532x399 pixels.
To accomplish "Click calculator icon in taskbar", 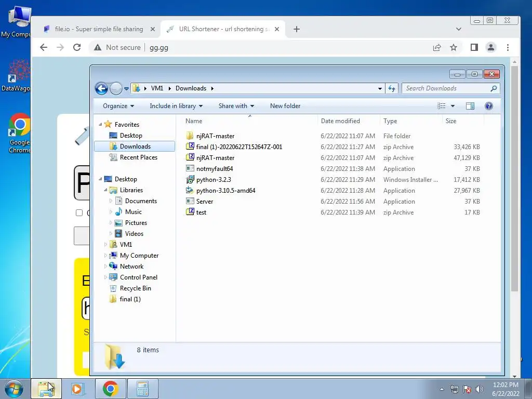I will click(x=142, y=389).
